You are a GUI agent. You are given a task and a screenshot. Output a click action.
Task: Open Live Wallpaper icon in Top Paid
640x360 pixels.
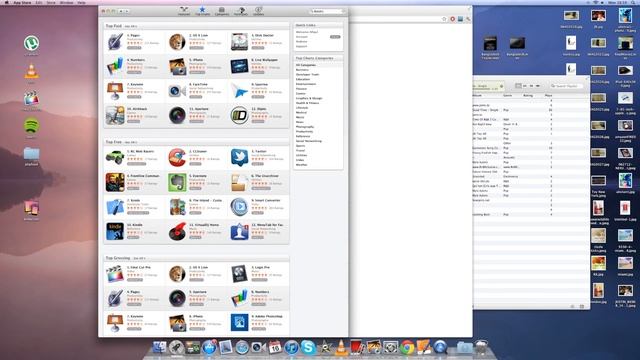coord(239,66)
